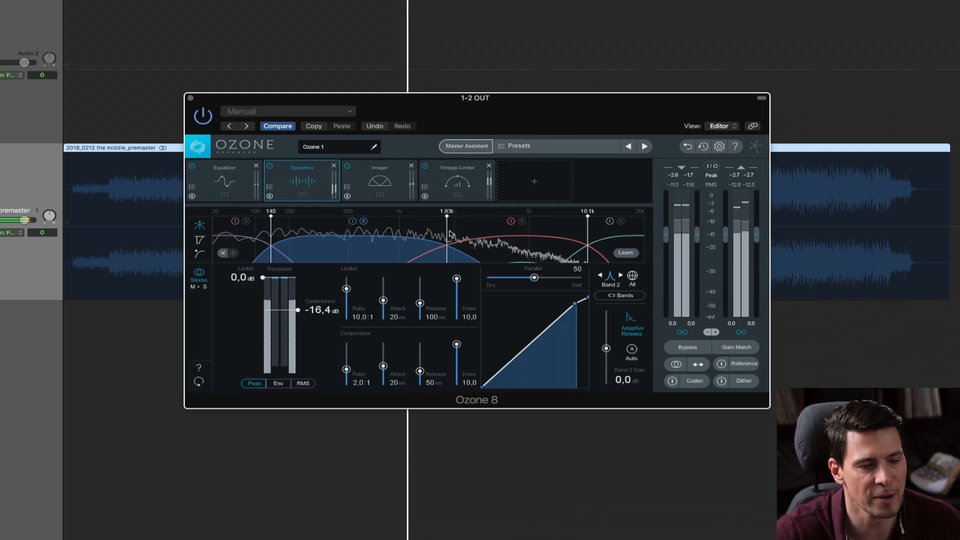Go to previous setting arrow
This screenshot has width=960, height=540.
pyautogui.click(x=230, y=126)
